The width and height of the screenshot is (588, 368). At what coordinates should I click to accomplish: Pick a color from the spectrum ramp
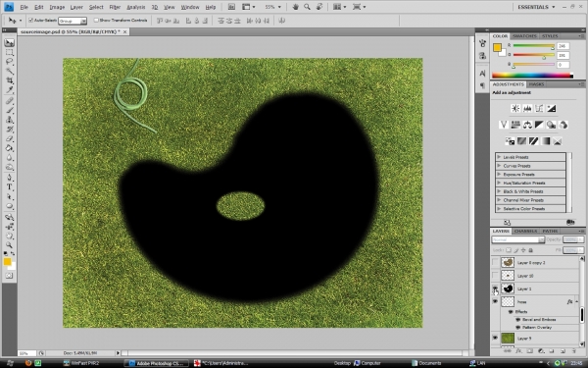click(x=532, y=76)
